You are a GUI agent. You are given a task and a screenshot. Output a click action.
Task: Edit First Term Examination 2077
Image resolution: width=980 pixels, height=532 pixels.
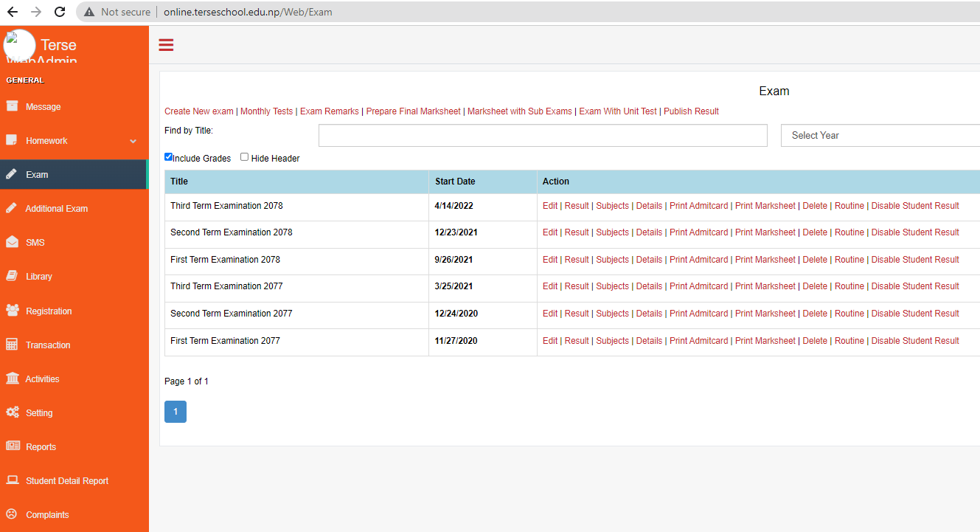[x=550, y=341]
